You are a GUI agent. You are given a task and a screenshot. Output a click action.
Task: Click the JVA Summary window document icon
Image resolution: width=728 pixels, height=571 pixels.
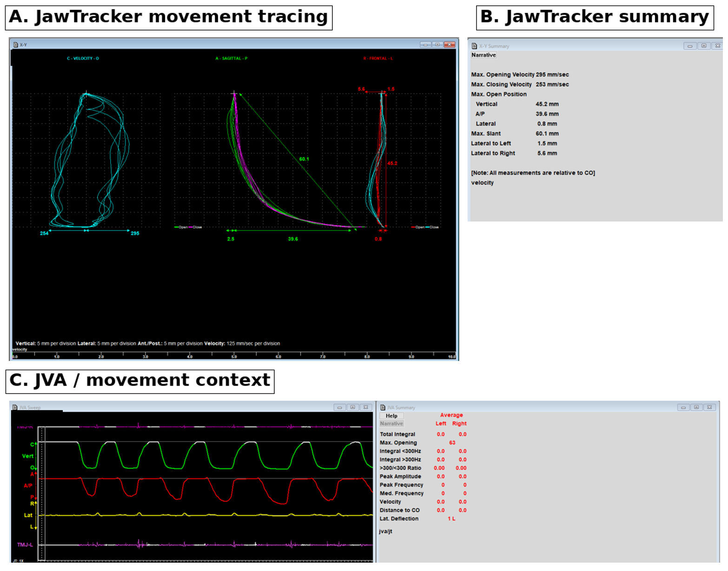coord(383,407)
